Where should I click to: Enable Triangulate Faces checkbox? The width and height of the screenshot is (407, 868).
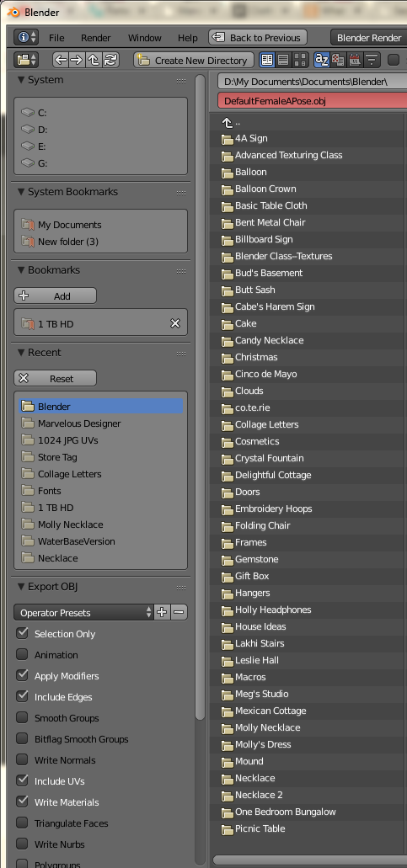22,823
